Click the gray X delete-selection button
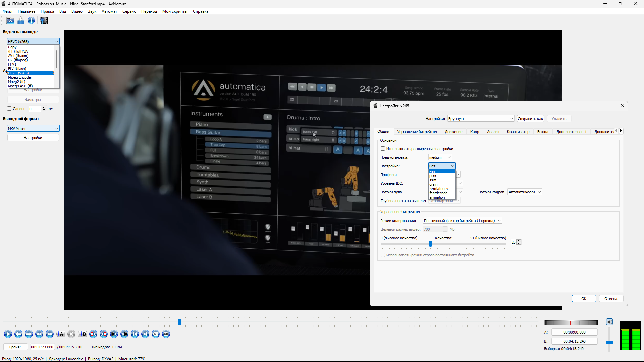The height and width of the screenshot is (362, 644). (71, 334)
